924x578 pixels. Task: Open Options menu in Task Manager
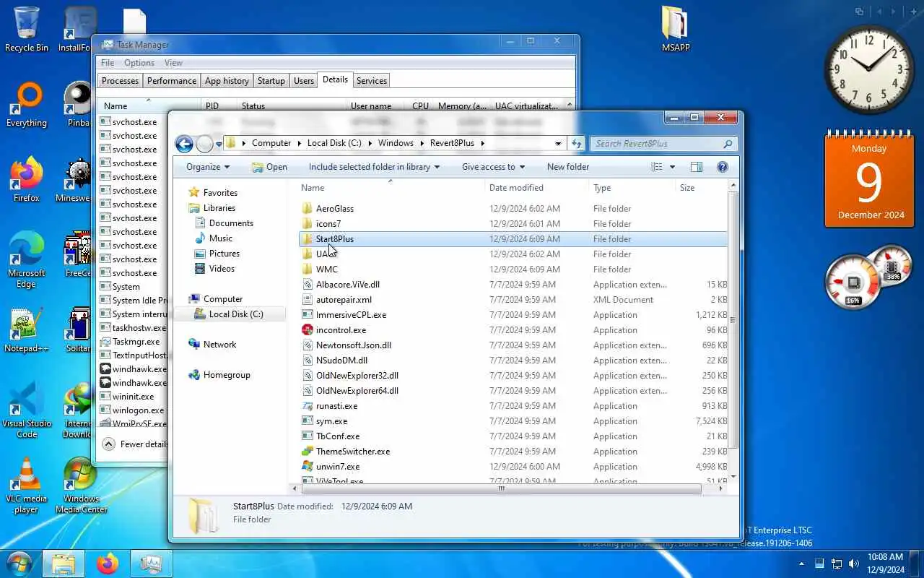click(139, 63)
